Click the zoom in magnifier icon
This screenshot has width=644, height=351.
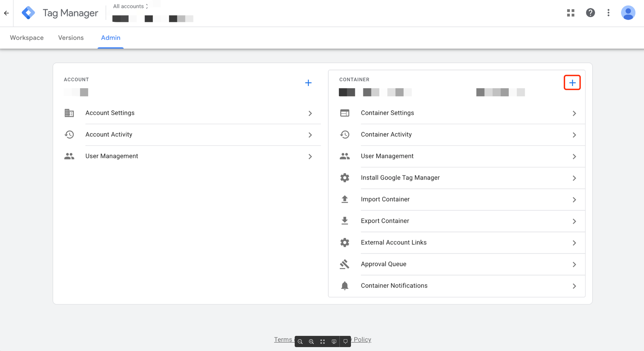pyautogui.click(x=311, y=341)
